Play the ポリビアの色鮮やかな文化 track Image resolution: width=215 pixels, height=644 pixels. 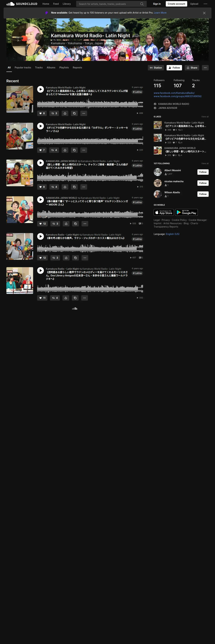point(41,126)
